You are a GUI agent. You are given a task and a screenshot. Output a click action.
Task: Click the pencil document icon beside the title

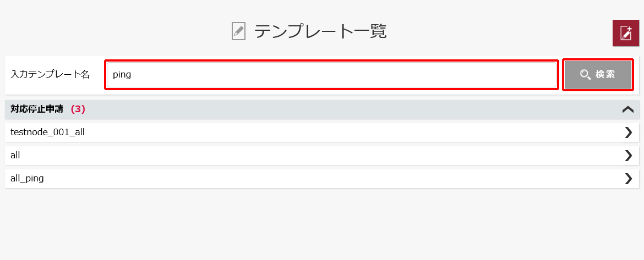239,31
